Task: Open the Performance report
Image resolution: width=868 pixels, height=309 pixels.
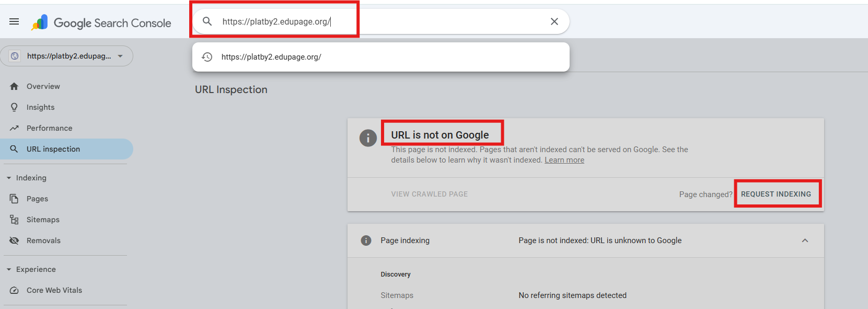Action: (49, 128)
